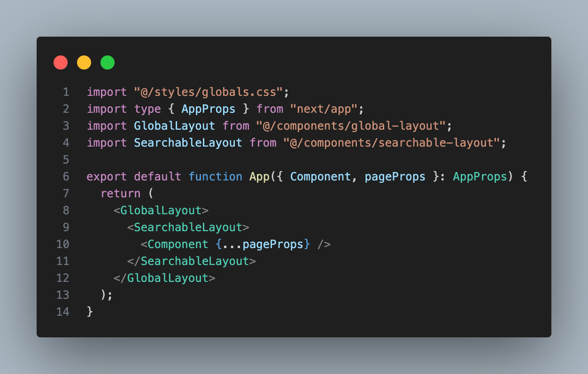Click the App function name
Viewport: 588px width, 374px height.
(x=259, y=176)
